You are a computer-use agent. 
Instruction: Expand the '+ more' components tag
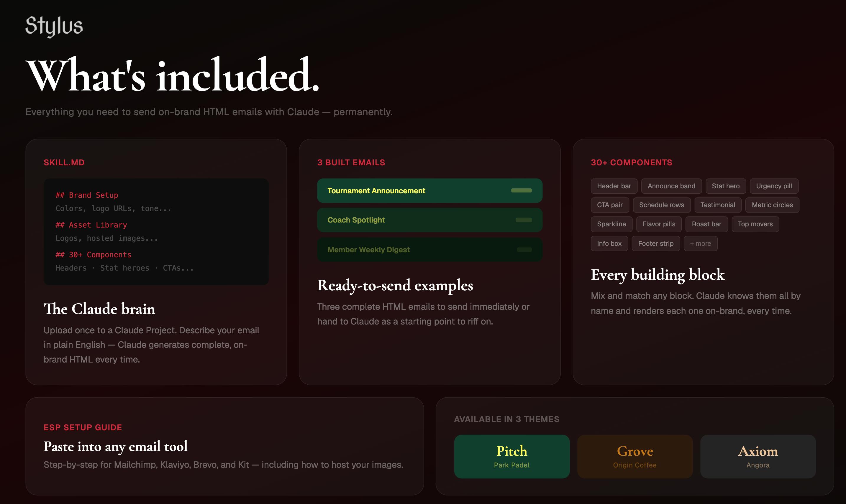point(701,243)
